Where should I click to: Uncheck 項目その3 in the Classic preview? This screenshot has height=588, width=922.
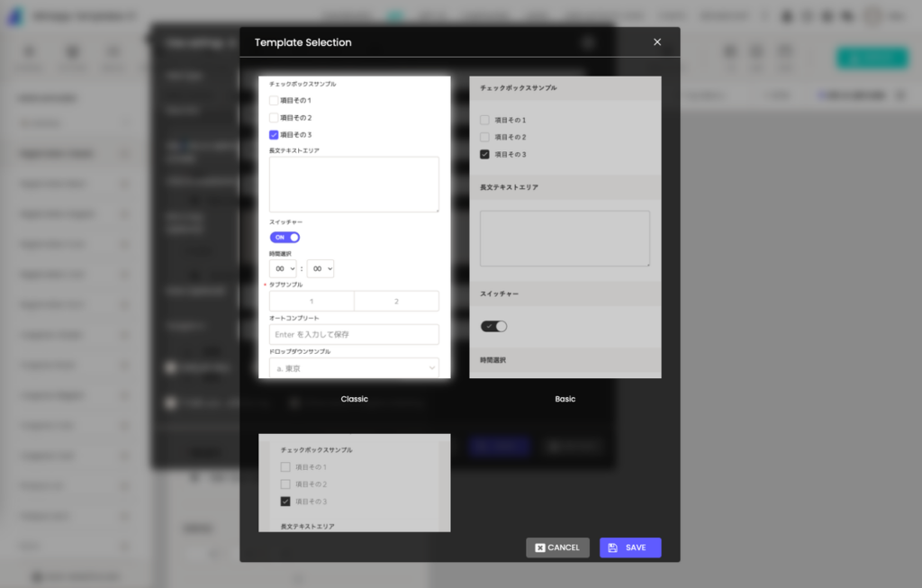[274, 135]
